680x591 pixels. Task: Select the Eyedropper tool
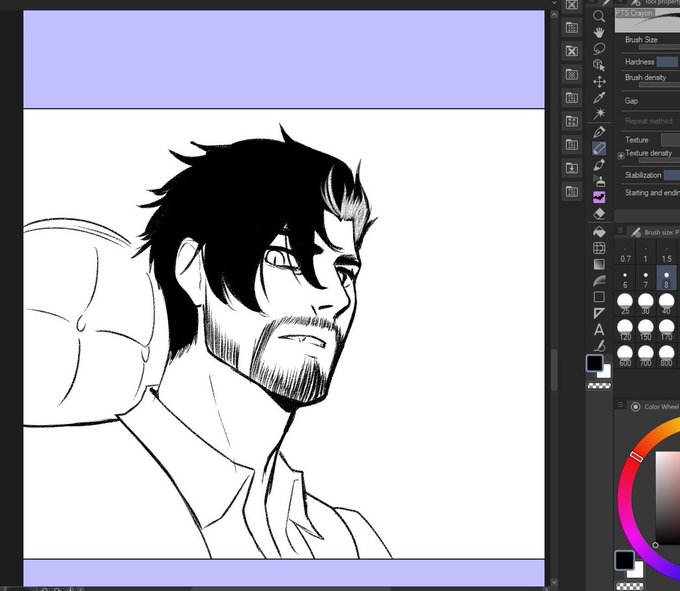(x=599, y=98)
